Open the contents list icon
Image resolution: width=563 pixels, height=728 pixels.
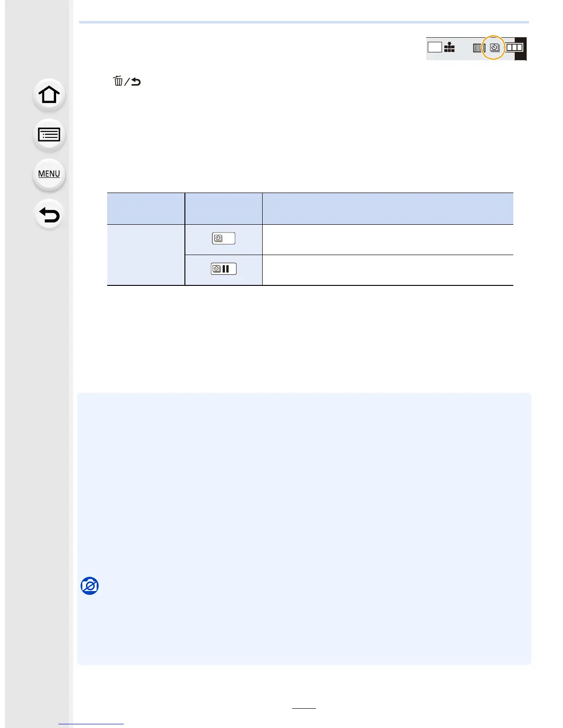click(x=49, y=135)
